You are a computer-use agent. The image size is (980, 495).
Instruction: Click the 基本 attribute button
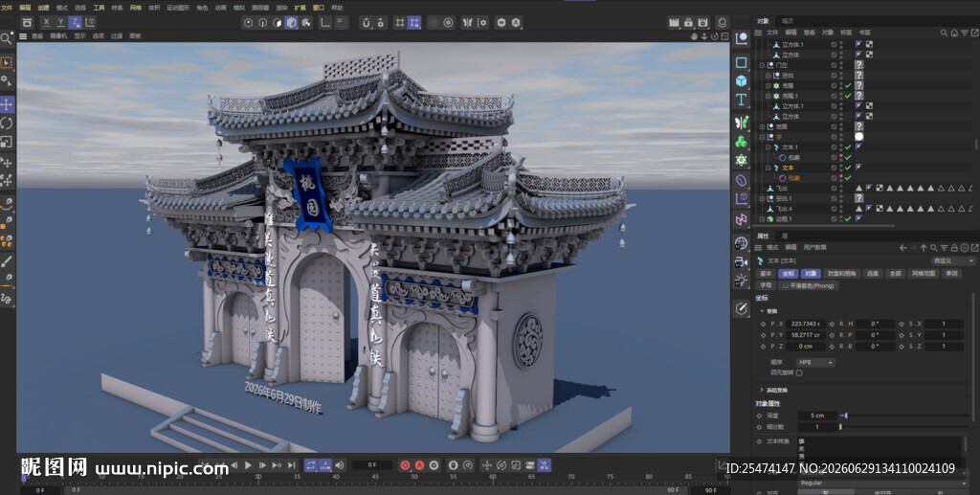(766, 274)
